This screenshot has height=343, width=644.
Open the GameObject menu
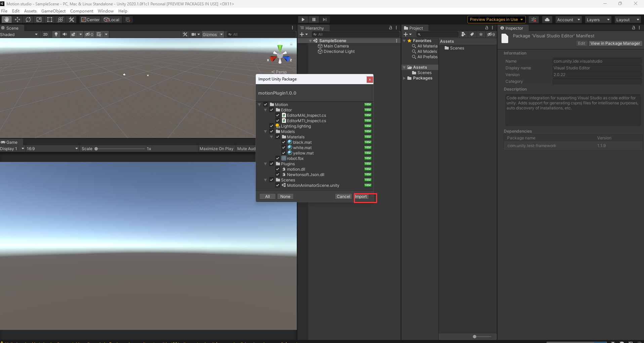click(53, 11)
